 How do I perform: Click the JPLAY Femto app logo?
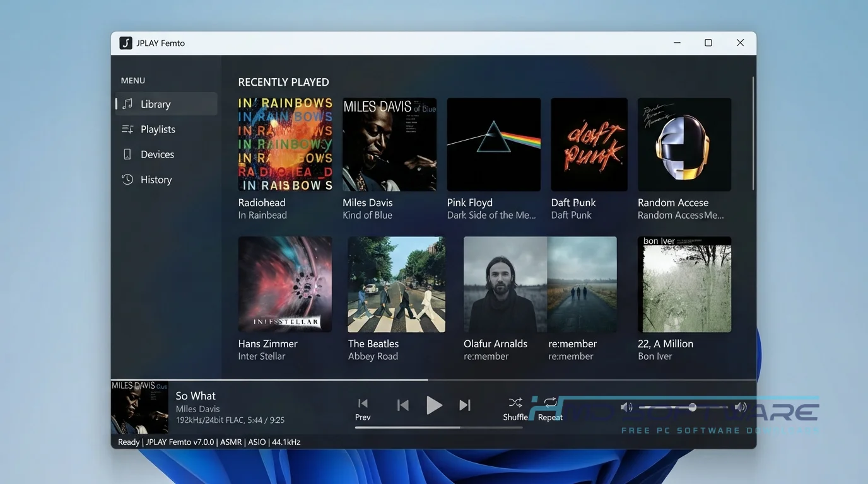(x=126, y=43)
